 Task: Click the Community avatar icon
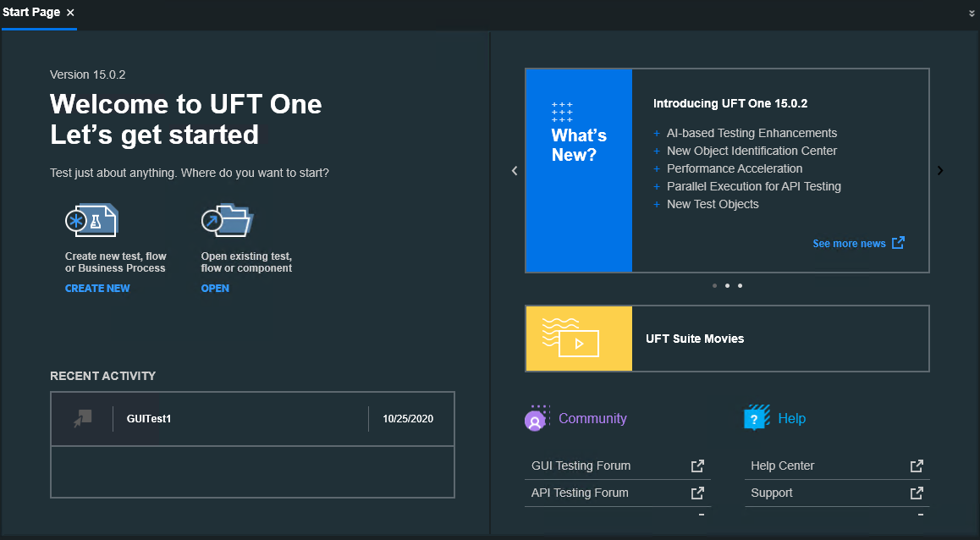[536, 419]
